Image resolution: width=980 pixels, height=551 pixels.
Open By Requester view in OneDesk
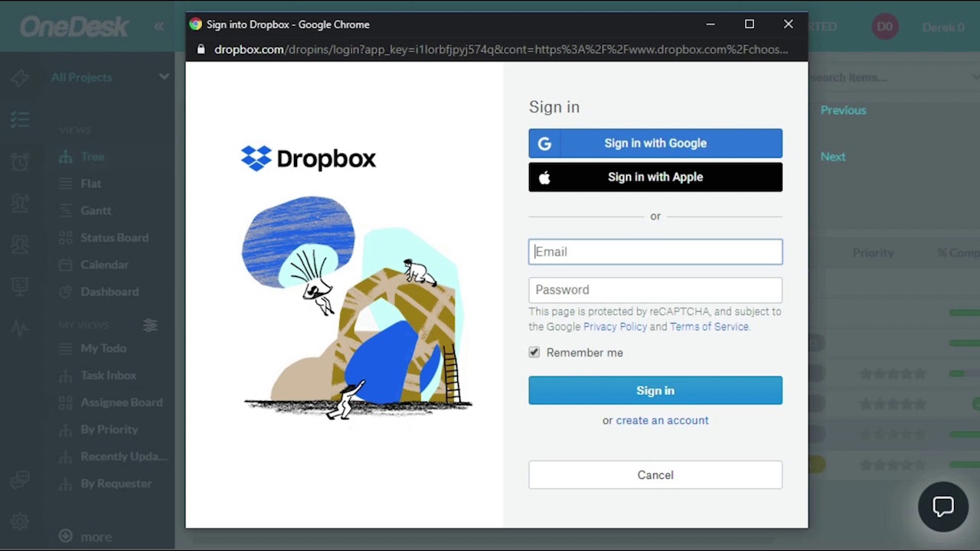click(116, 484)
